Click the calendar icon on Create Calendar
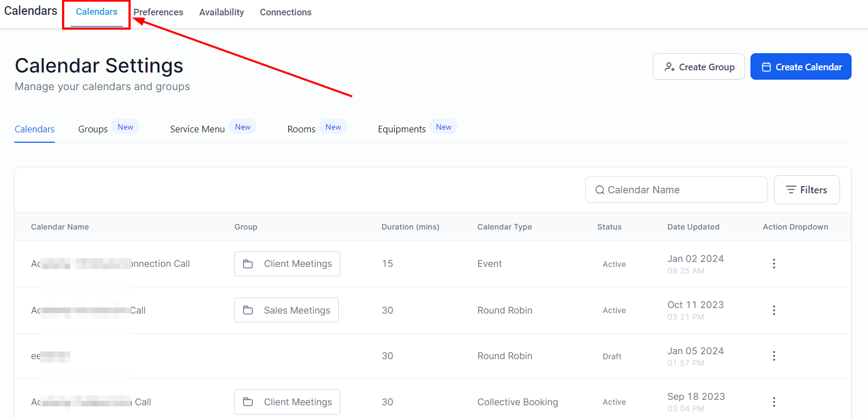The width and height of the screenshot is (868, 419). 766,67
